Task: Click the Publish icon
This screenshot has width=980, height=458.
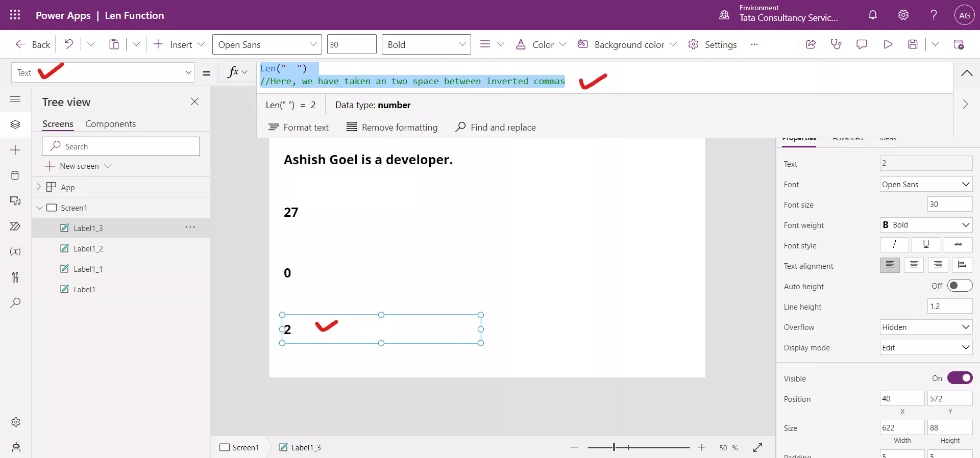Action: point(959,44)
